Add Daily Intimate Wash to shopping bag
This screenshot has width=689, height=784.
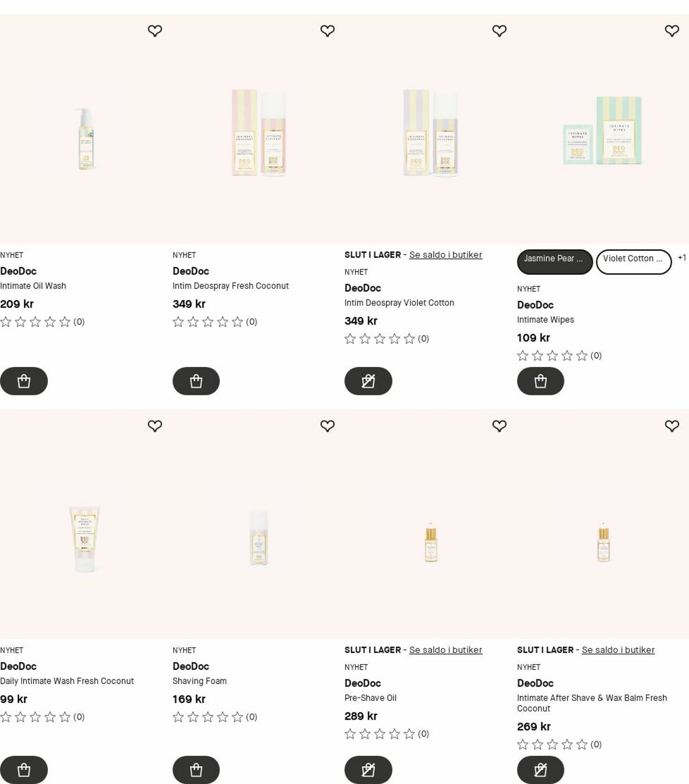click(x=24, y=770)
